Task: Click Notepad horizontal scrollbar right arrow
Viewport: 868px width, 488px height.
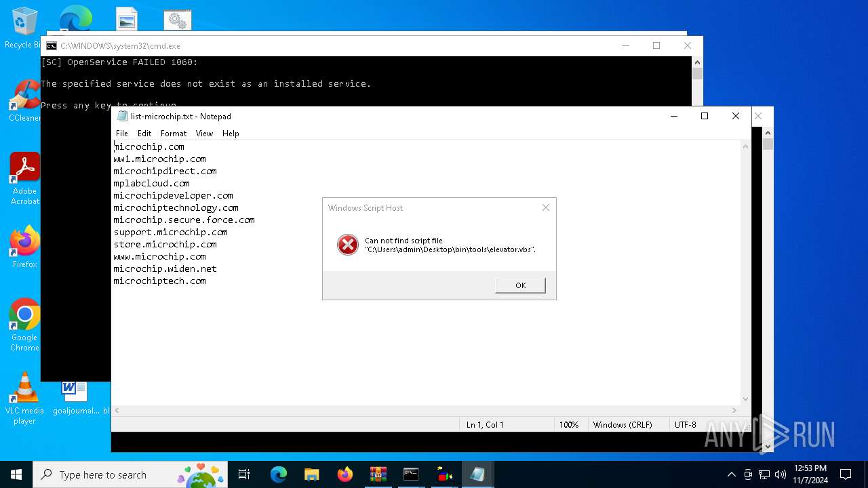Action: click(x=734, y=410)
